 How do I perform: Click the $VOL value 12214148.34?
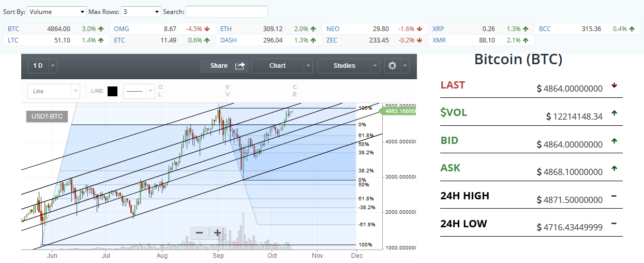[574, 117]
